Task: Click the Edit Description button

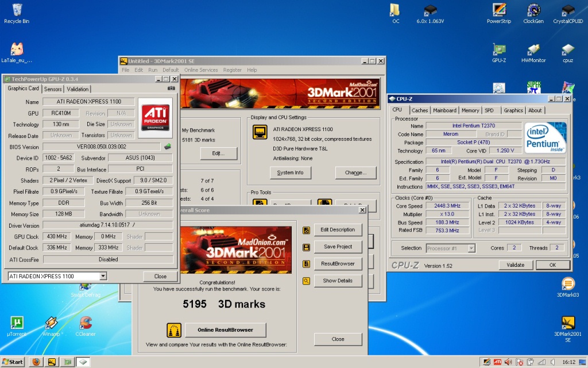Action: pos(338,229)
